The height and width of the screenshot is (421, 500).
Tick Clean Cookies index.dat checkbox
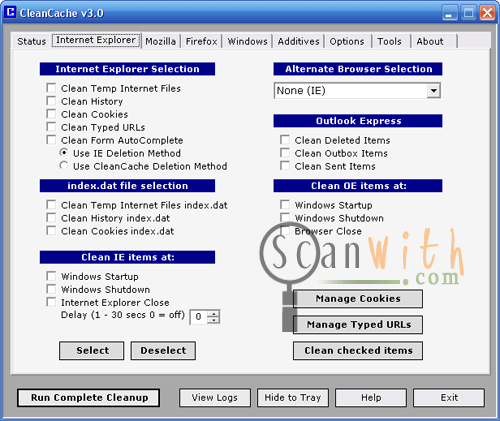point(51,231)
